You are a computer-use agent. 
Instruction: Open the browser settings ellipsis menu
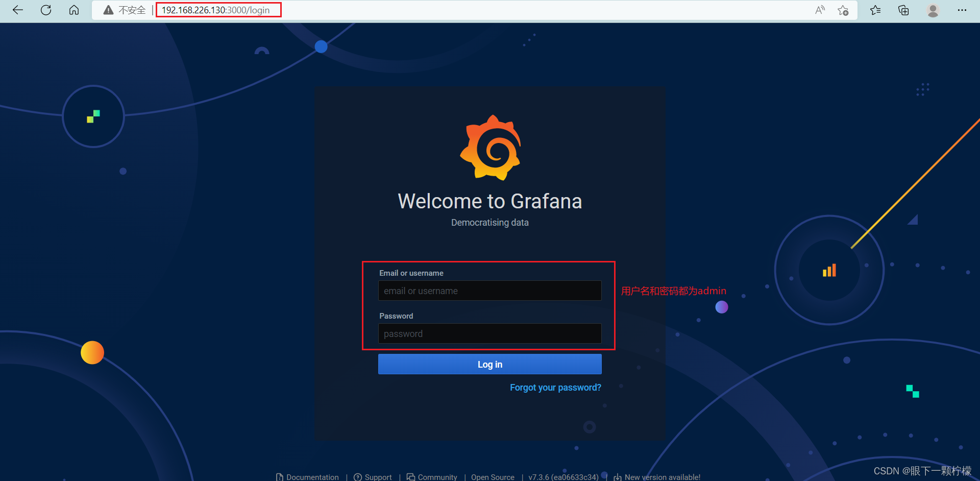(x=962, y=10)
